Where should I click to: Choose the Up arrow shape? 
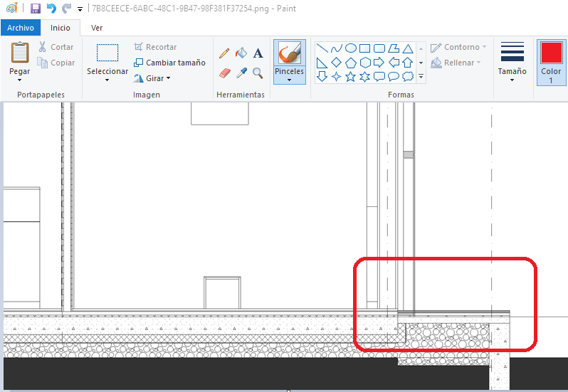[x=408, y=63]
